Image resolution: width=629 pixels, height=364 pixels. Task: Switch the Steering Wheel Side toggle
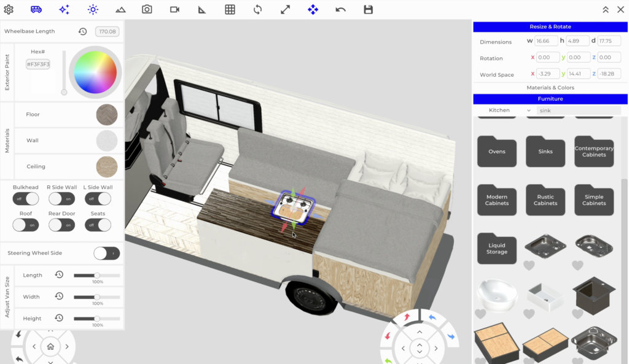[107, 253]
